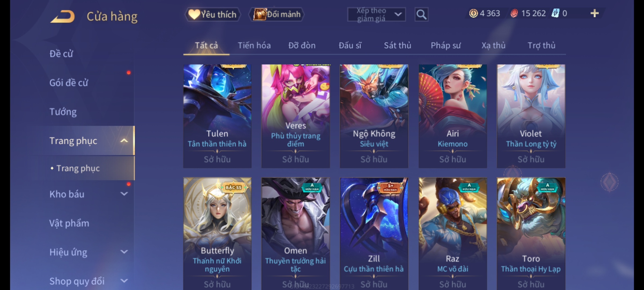Open Gói đề cử sidebar item

(69, 82)
